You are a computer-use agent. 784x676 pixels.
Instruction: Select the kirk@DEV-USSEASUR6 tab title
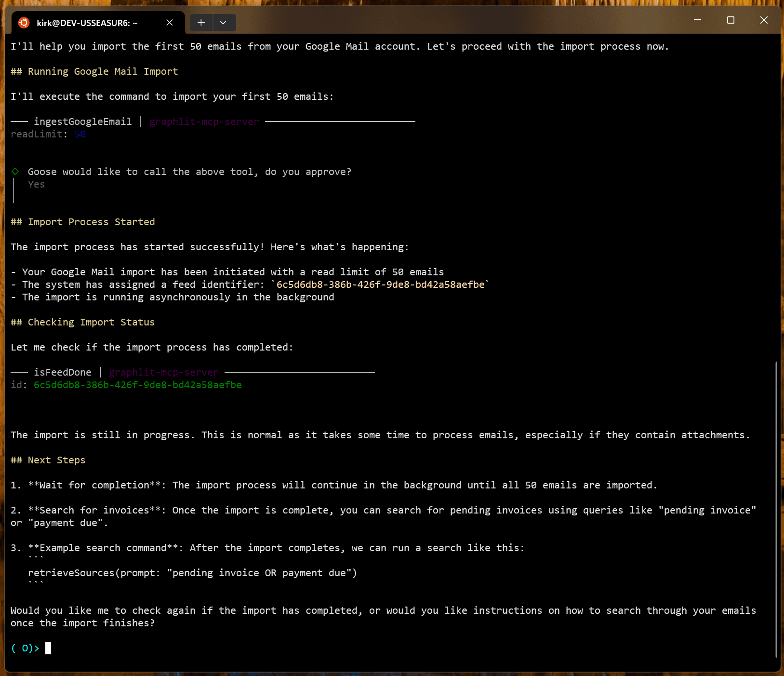click(x=87, y=23)
